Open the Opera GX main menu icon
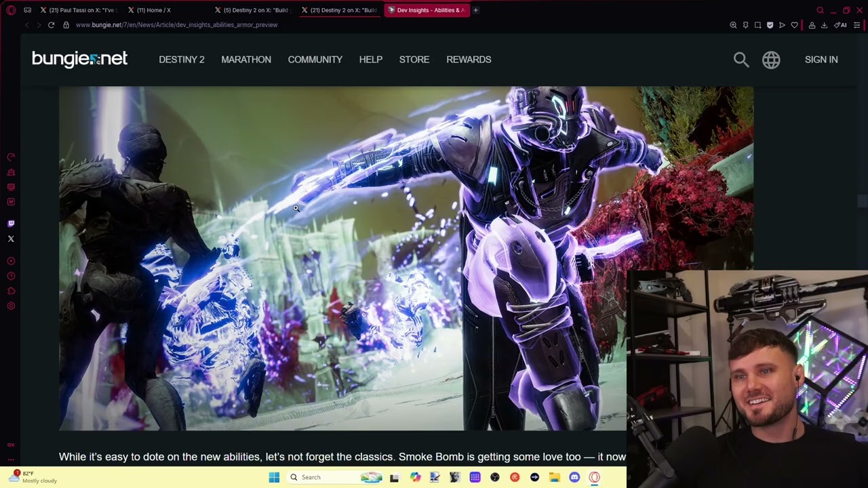 click(11, 10)
